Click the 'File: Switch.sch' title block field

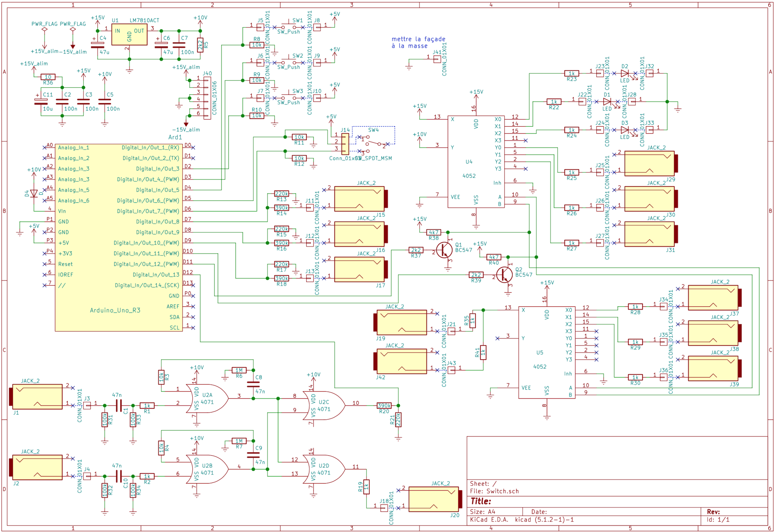pos(494,491)
